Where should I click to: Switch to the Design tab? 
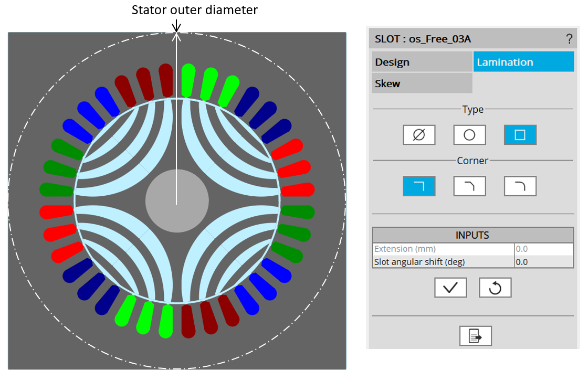pos(422,62)
